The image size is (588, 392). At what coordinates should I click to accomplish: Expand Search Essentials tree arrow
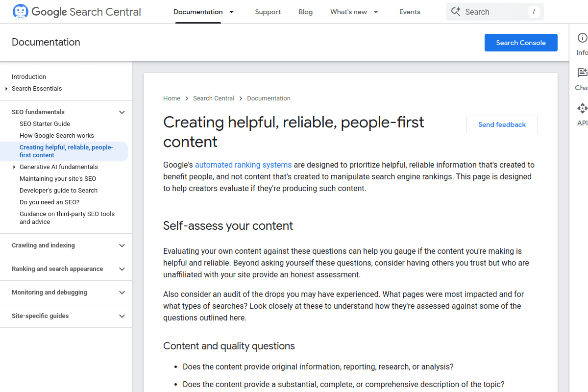click(x=6, y=89)
